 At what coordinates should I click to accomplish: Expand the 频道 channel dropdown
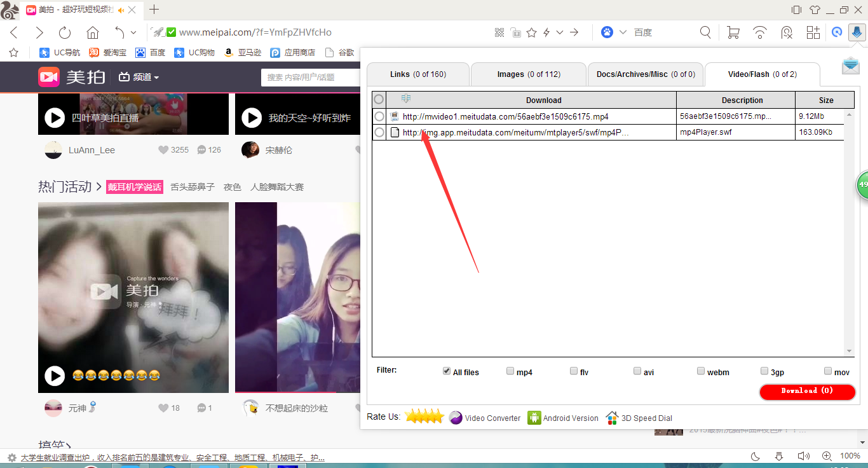point(139,77)
